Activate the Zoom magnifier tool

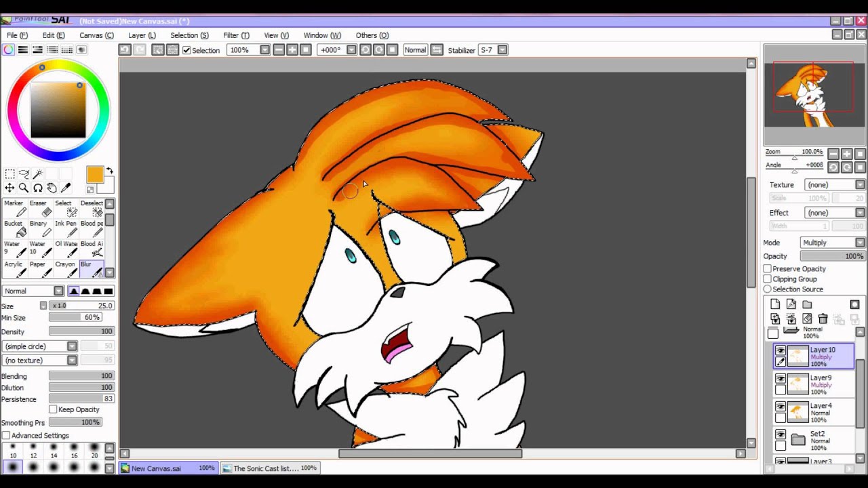click(24, 188)
